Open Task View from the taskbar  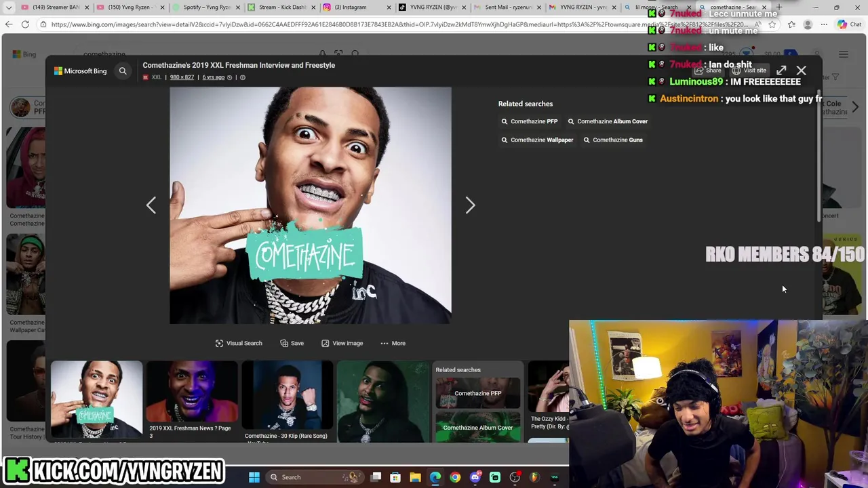(x=376, y=477)
